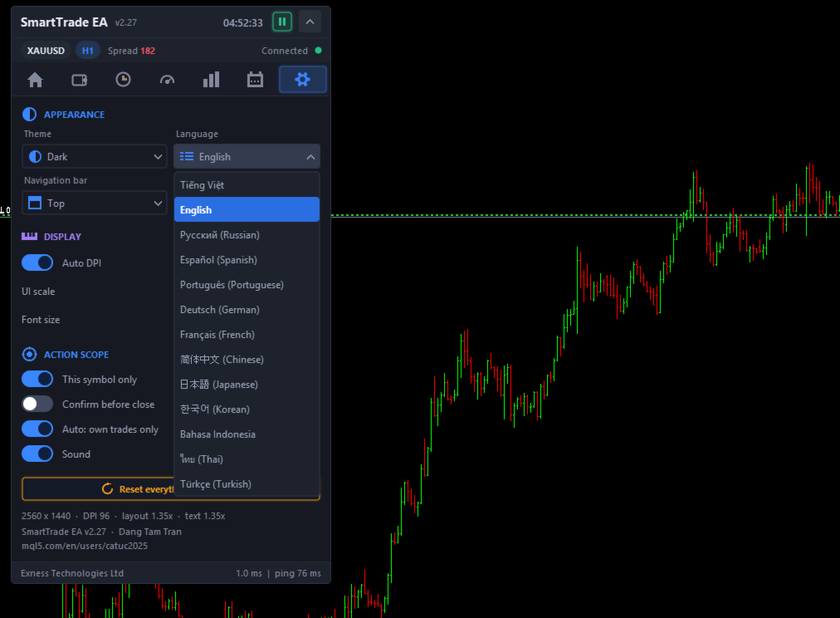Click the Font size label
Viewport: 840px width, 618px height.
(x=41, y=320)
